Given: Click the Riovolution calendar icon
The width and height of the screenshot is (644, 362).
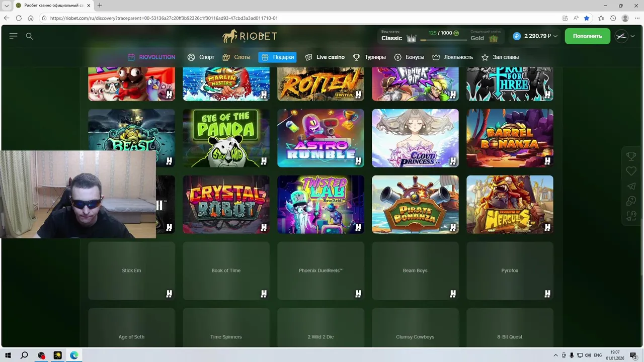Looking at the screenshot, I should (131, 57).
